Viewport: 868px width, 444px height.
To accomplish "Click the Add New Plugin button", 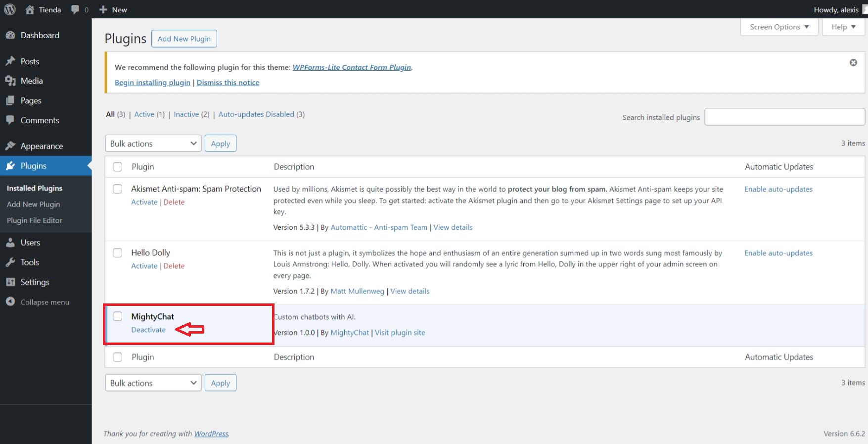I will 184,39.
